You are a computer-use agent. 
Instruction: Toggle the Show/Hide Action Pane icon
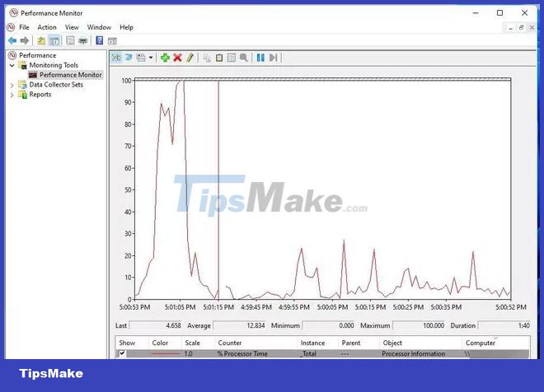click(112, 41)
